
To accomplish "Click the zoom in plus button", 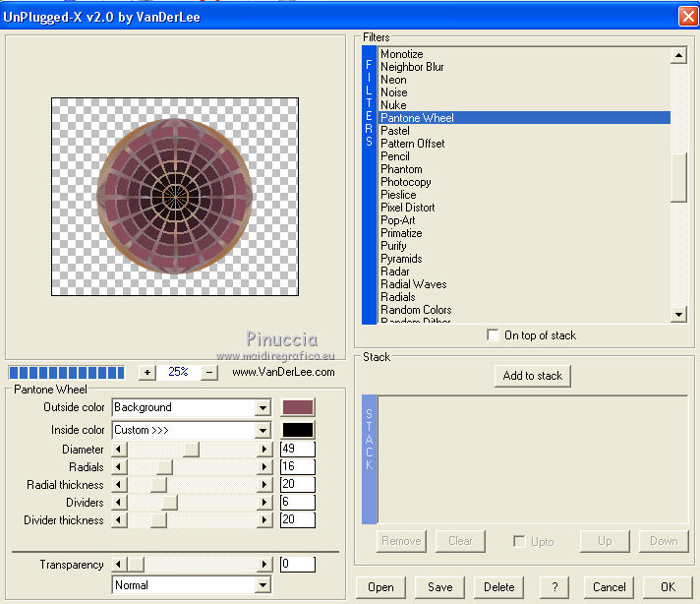I will [x=146, y=373].
